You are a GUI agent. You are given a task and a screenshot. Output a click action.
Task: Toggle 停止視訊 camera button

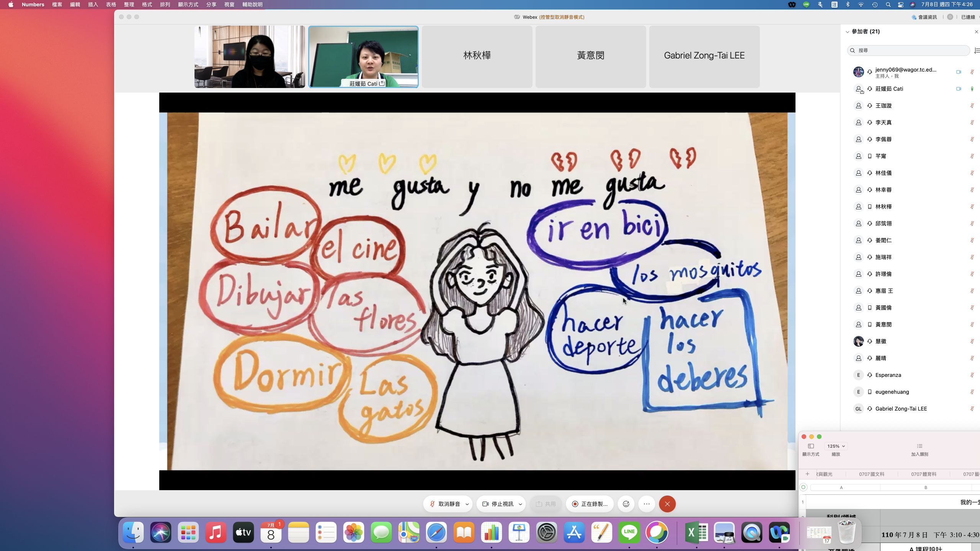click(498, 504)
